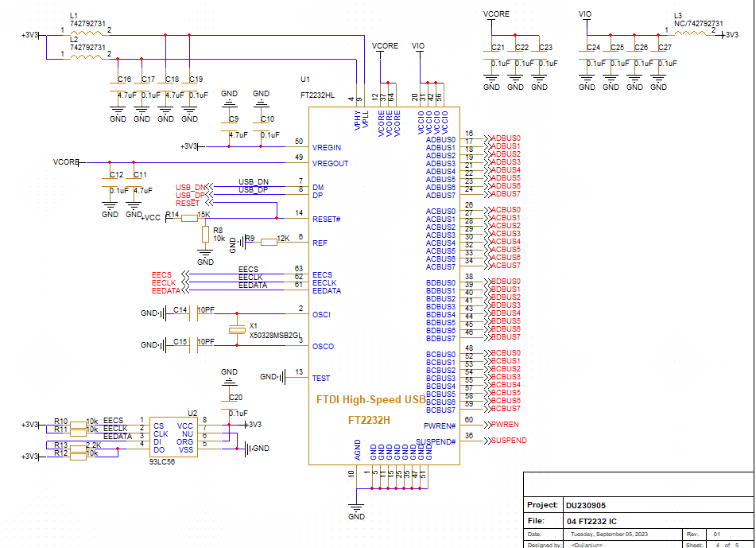
Task: Select the GND symbol below U1's ground pins
Action: (x=356, y=508)
